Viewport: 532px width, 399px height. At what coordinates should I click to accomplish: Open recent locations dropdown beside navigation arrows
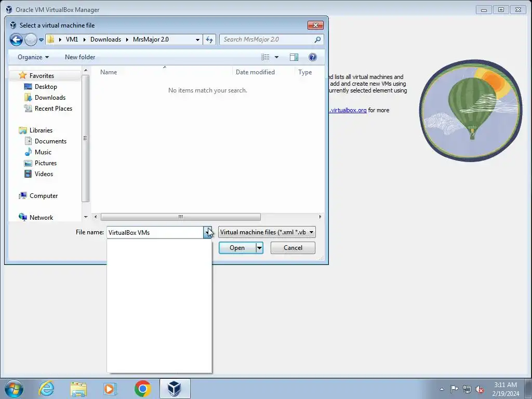(41, 39)
